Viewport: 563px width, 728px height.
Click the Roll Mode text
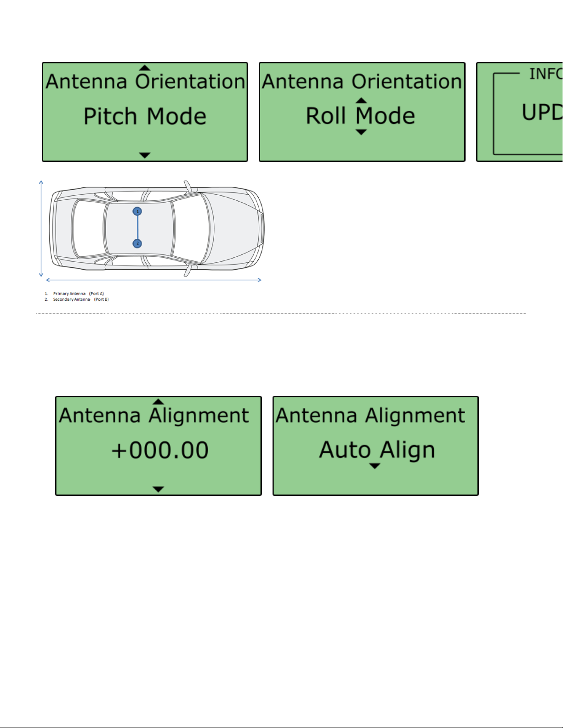click(361, 116)
